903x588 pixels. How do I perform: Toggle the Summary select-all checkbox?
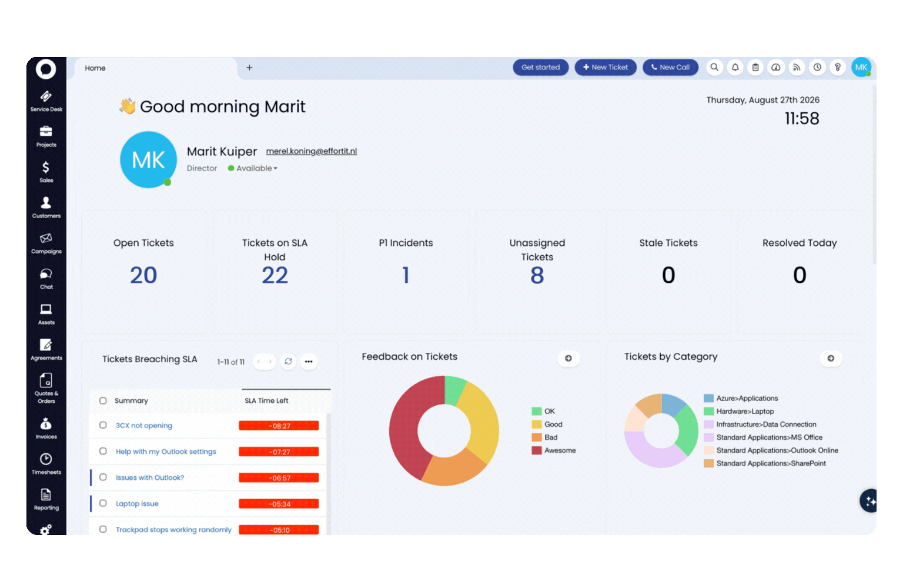[103, 400]
